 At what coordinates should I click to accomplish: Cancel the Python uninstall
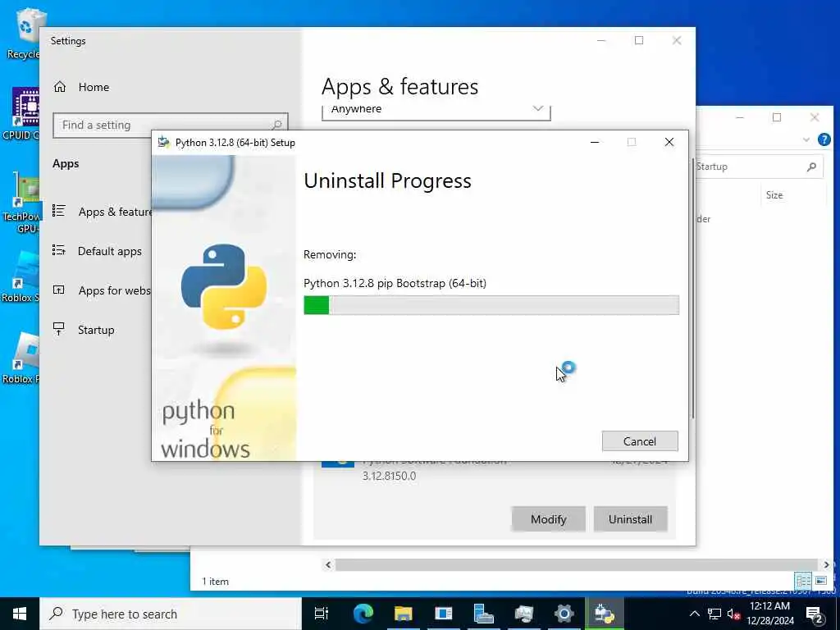[x=640, y=441]
